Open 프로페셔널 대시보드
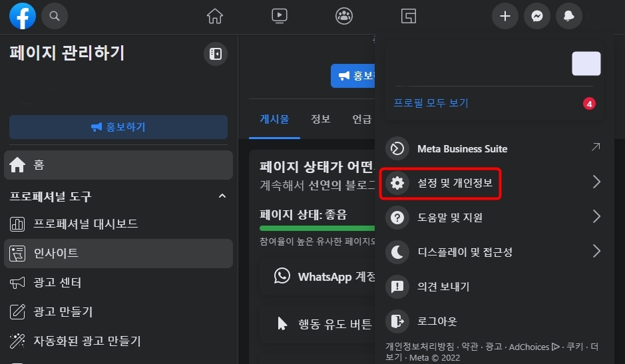 coord(118,224)
